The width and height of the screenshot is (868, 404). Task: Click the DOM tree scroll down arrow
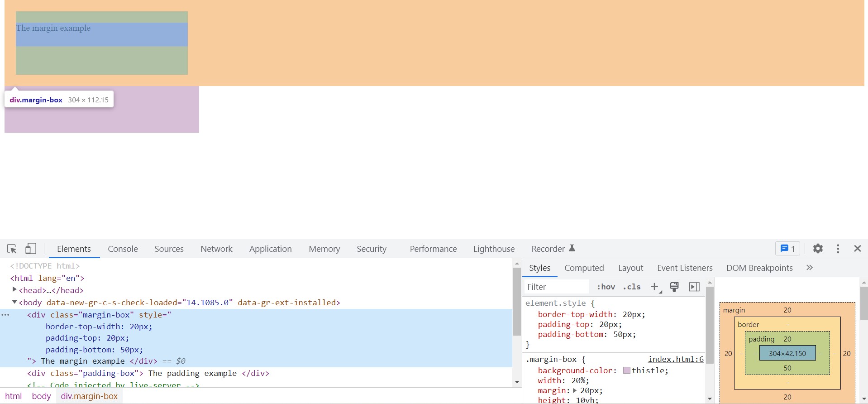tap(517, 382)
